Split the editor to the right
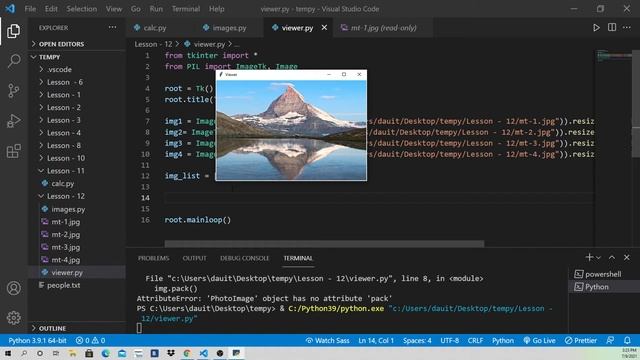Viewport: 640px width, 360px height. tap(612, 27)
